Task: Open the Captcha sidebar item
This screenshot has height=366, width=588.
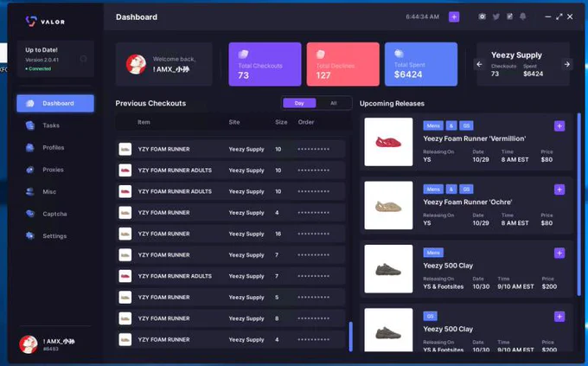Action: pos(55,214)
